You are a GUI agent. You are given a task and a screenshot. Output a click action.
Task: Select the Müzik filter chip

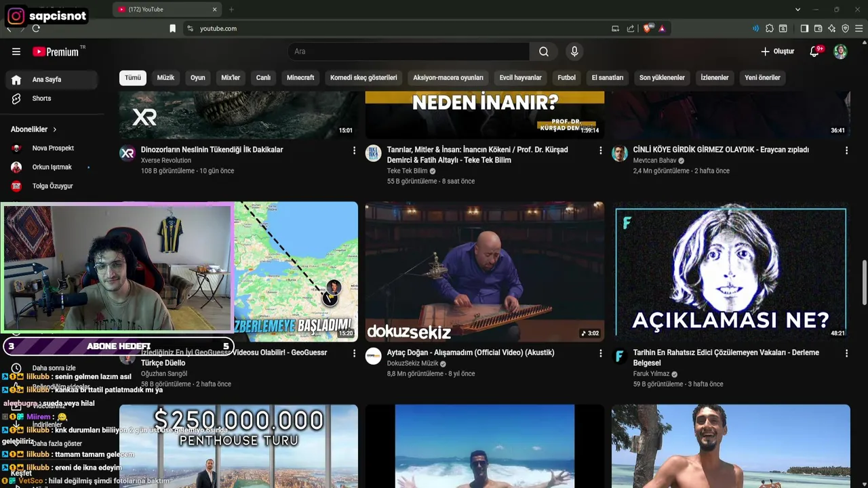tap(165, 78)
